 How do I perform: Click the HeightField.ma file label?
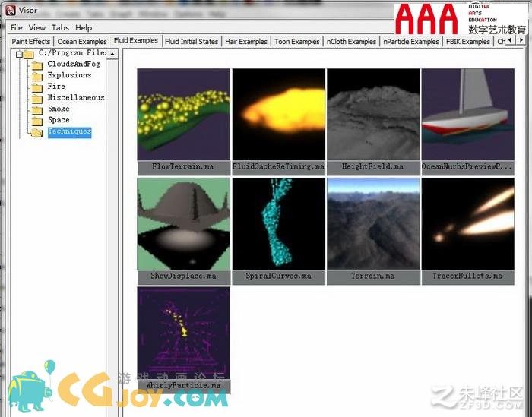(373, 167)
